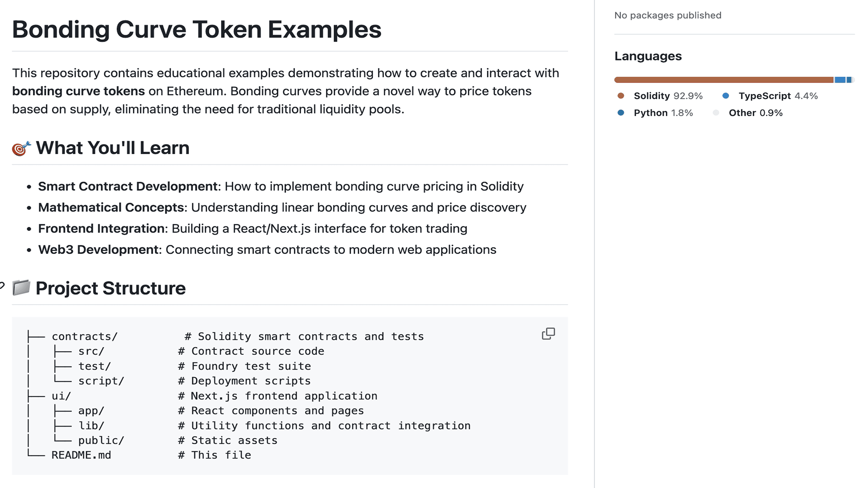Click the Other language color dot
This screenshot has height=488, width=868.
click(716, 113)
